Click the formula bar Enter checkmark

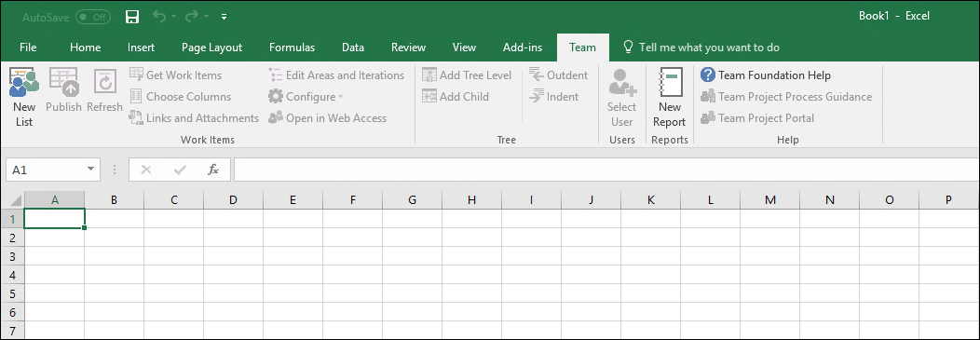click(x=181, y=170)
